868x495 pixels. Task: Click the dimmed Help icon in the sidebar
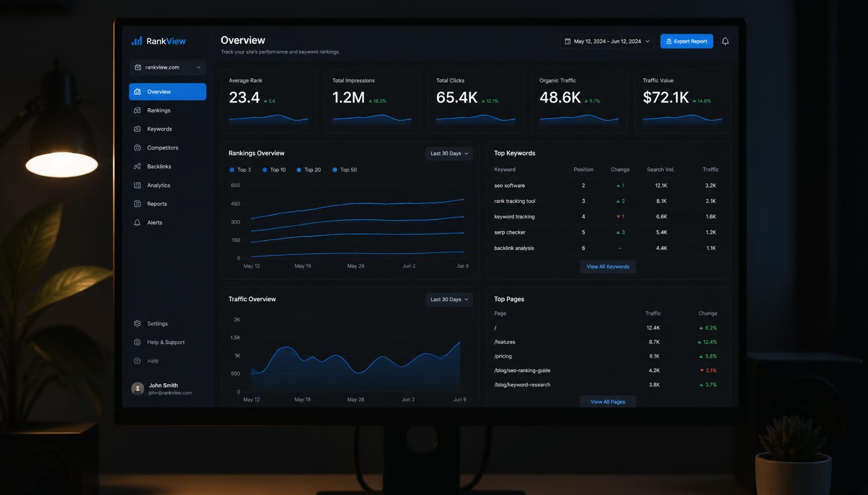(137, 361)
